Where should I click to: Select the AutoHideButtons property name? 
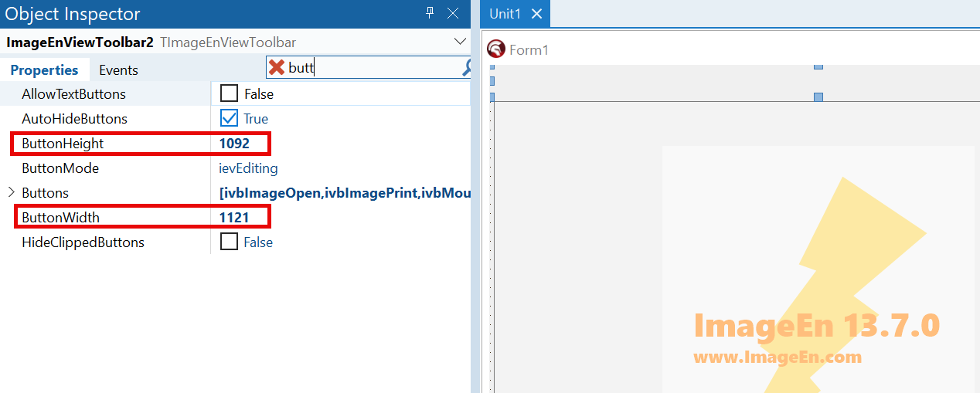[x=74, y=118]
